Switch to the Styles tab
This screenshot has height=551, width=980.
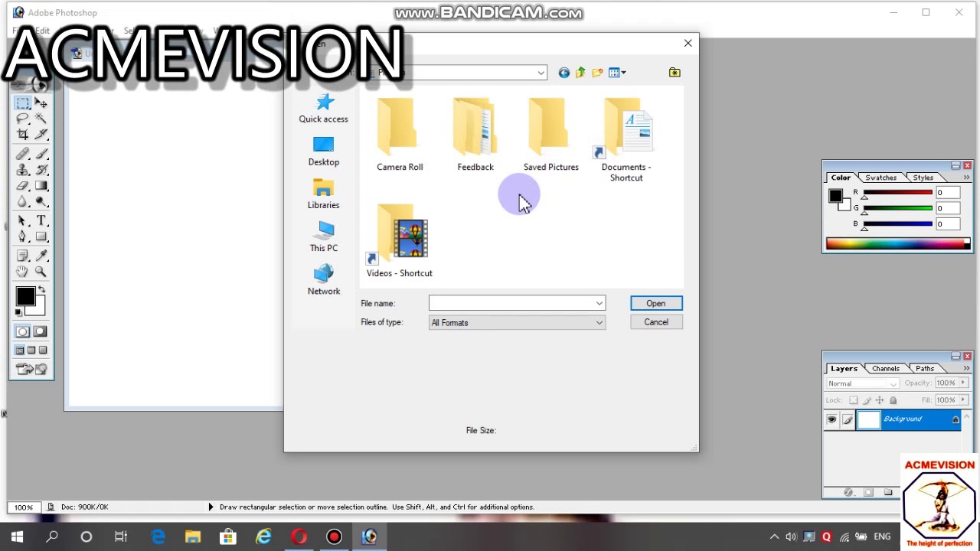click(x=923, y=178)
